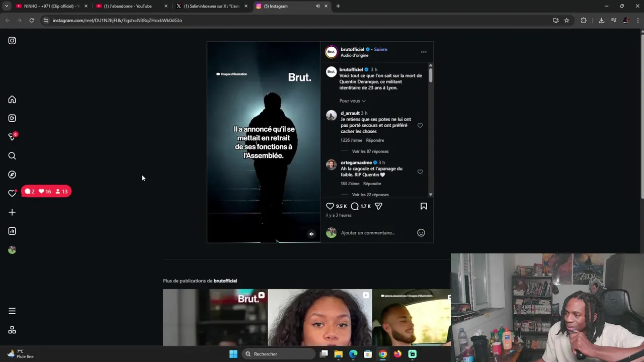Bookmark this page with the star
The width and height of the screenshot is (644, 362).
(x=567, y=20)
